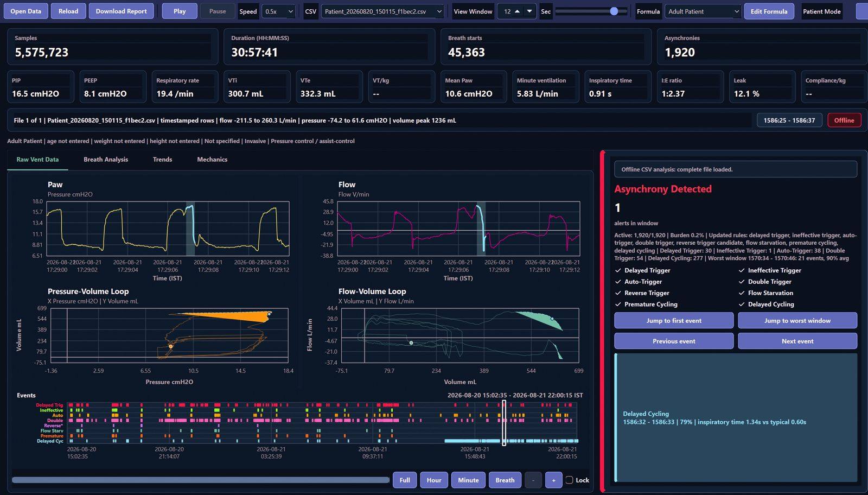Click the Offline CSV analysis status message

tap(736, 169)
